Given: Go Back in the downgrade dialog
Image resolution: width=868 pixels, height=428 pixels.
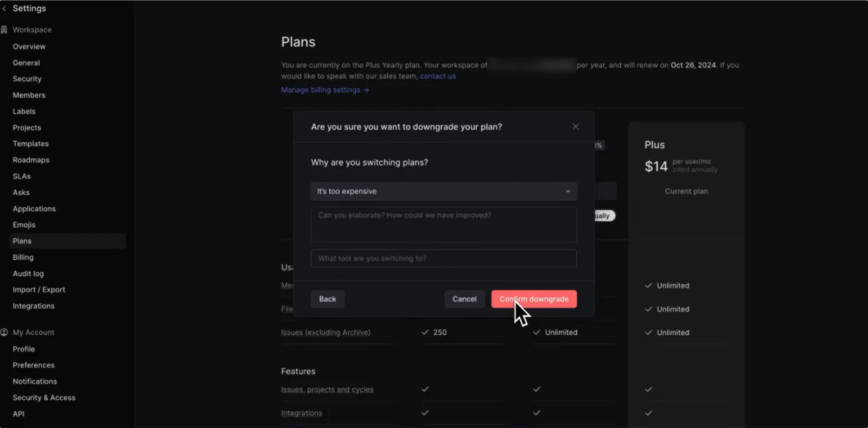Looking at the screenshot, I should (327, 299).
